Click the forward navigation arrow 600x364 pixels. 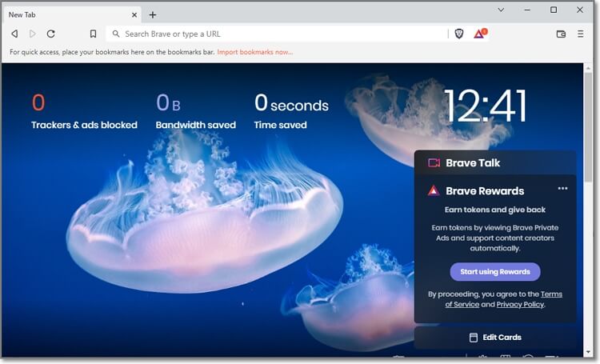(x=33, y=34)
